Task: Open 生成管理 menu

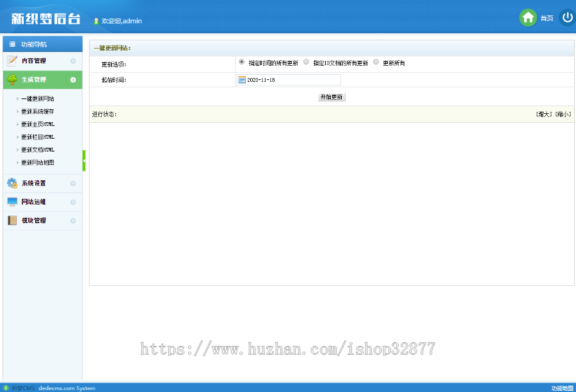Action: pyautogui.click(x=43, y=80)
